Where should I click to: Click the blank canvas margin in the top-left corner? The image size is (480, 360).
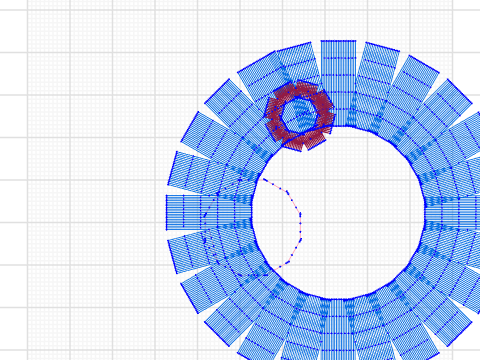[13, 5]
